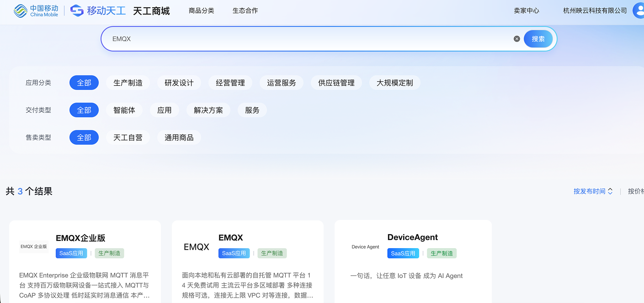Open the 生态合作 menu
644x303 pixels.
(245, 10)
